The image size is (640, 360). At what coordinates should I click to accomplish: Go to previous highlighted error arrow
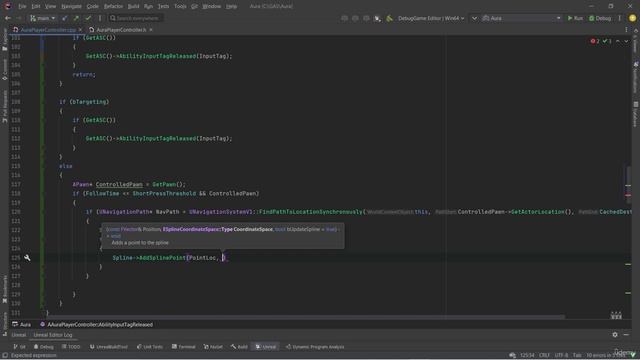[x=618, y=41]
